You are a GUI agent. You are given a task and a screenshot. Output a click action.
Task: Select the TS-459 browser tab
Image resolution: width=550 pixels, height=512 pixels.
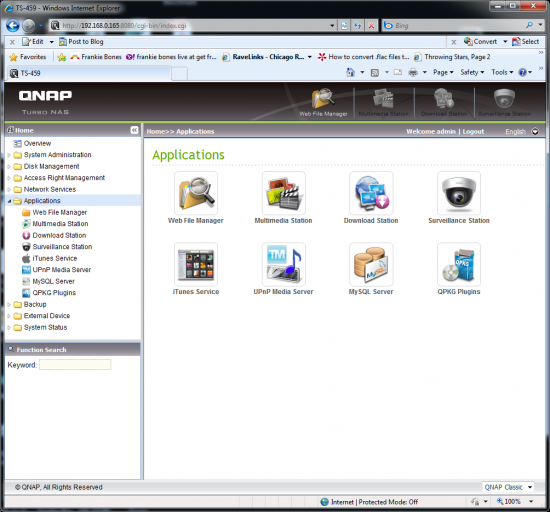[x=89, y=73]
